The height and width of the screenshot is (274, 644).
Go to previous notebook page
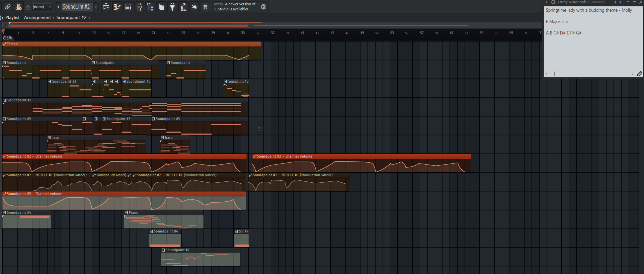[547, 74]
